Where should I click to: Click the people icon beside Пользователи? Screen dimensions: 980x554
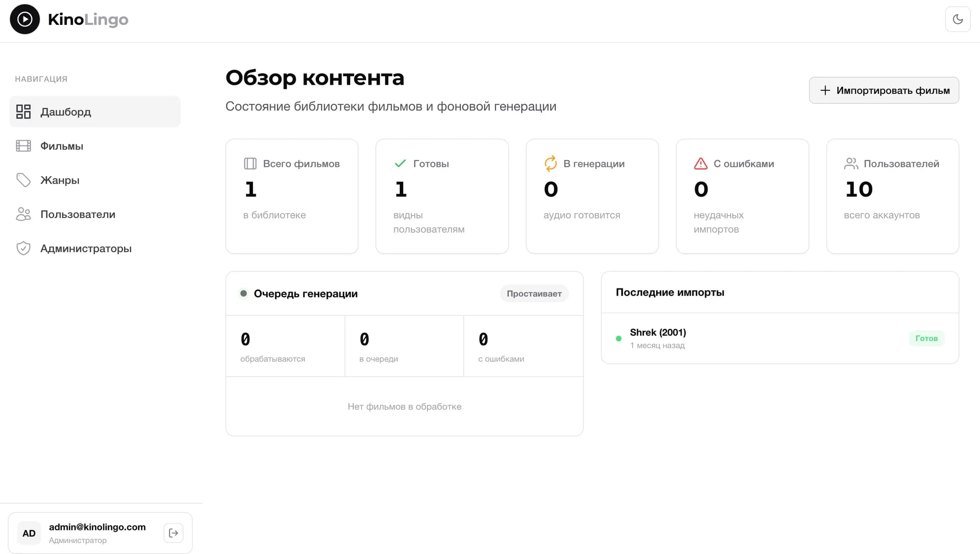pyautogui.click(x=23, y=214)
